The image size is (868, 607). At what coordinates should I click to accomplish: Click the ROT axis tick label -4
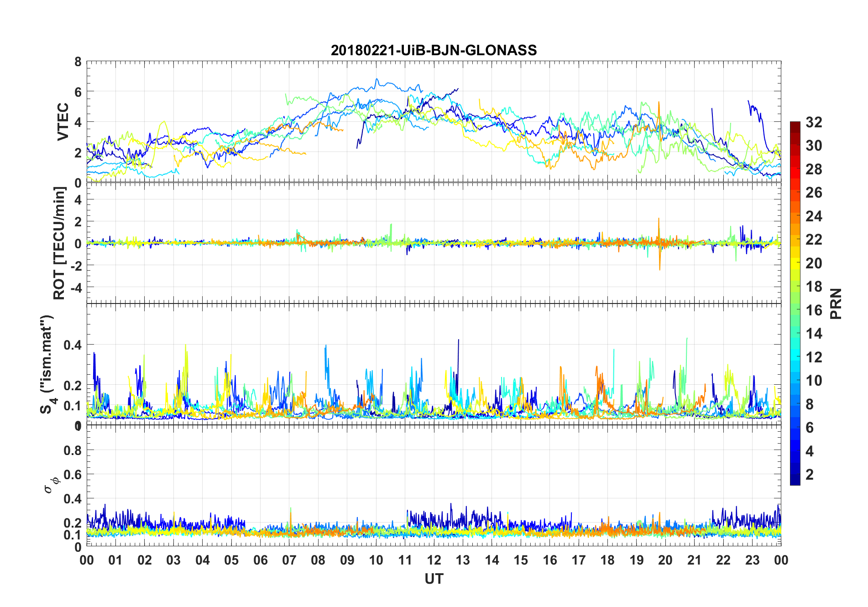pos(75,288)
